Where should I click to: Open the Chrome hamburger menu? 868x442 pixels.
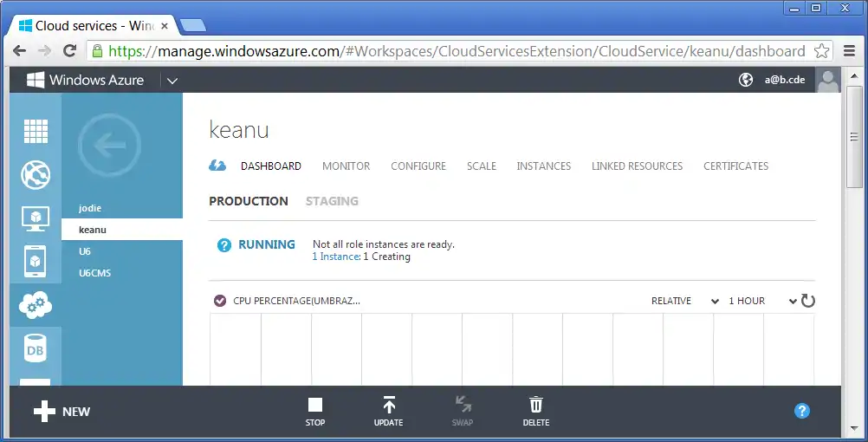click(x=850, y=51)
